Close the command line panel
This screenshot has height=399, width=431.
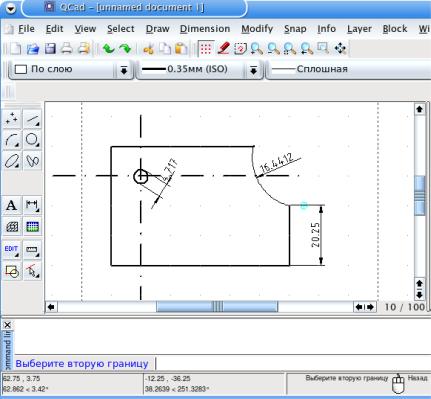(x=7, y=324)
